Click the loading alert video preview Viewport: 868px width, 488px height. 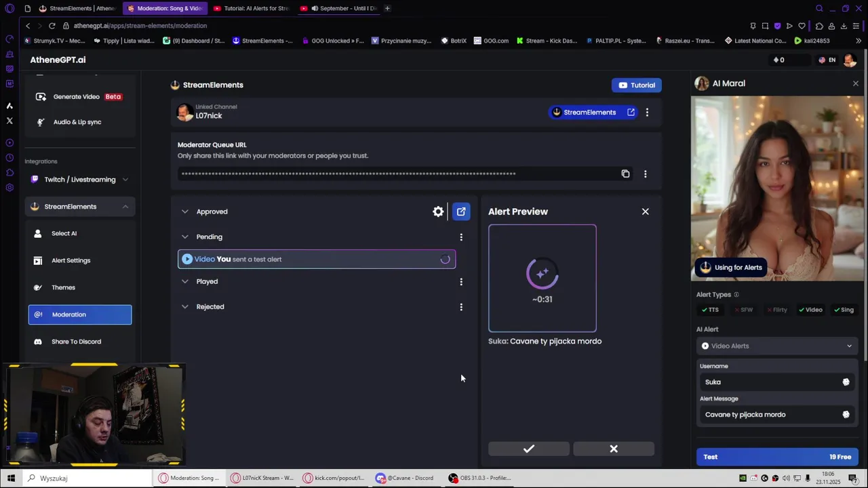point(542,279)
